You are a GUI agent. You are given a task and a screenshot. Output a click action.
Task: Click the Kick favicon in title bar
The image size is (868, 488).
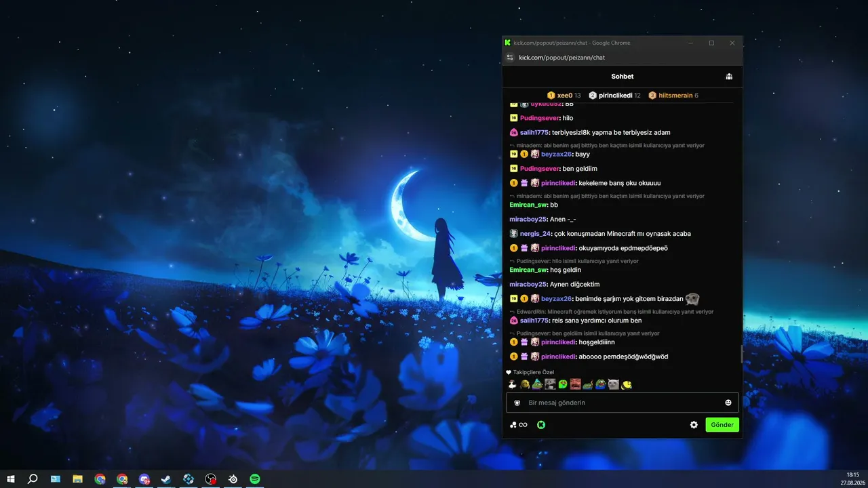point(508,43)
